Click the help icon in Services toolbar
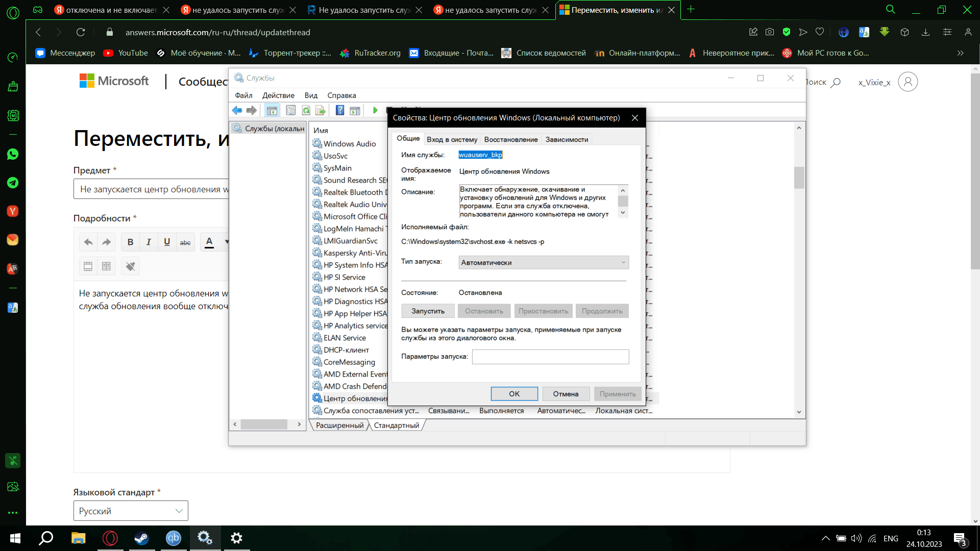980x551 pixels. [340, 110]
